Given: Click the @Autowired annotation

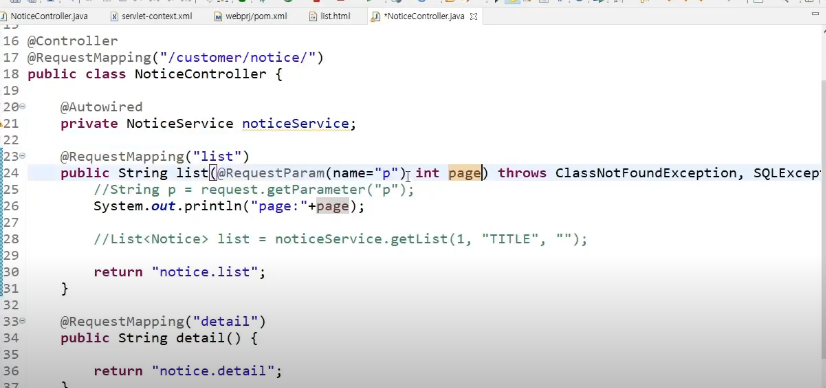Looking at the screenshot, I should [101, 107].
